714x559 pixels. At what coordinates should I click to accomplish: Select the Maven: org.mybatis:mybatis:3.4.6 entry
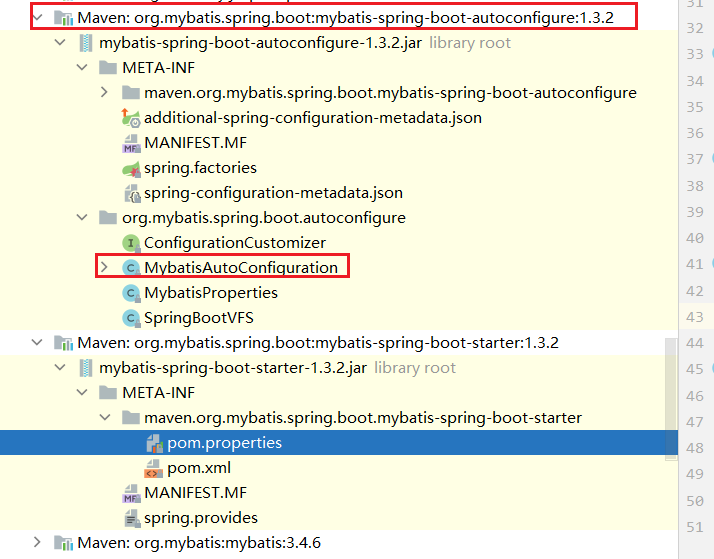[199, 543]
